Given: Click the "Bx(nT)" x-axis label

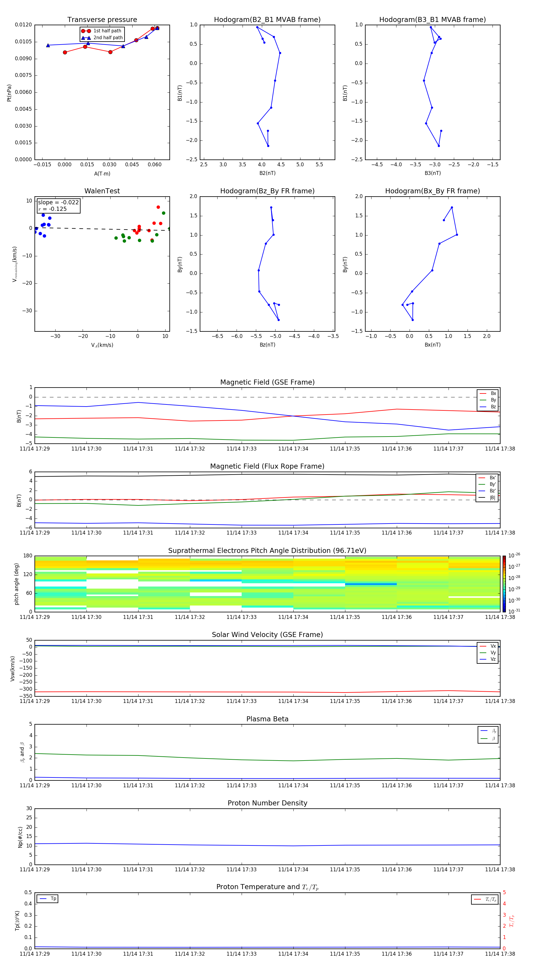Looking at the screenshot, I should click(432, 345).
